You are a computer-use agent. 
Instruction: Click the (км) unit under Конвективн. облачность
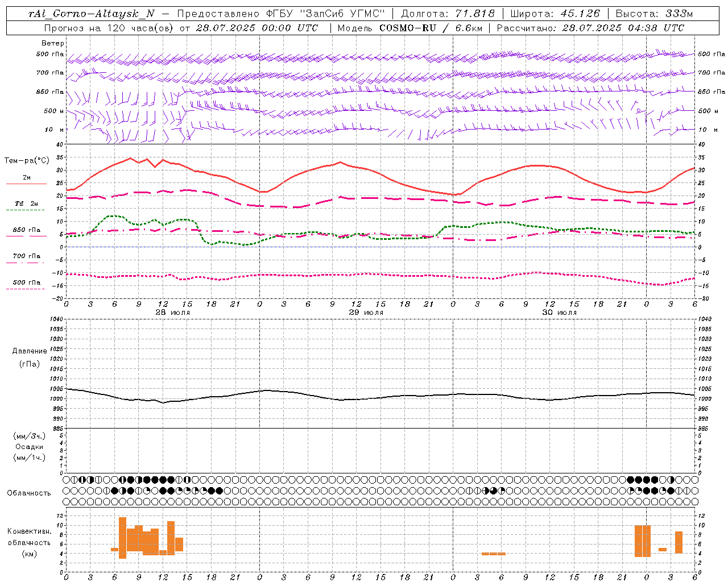point(29,554)
